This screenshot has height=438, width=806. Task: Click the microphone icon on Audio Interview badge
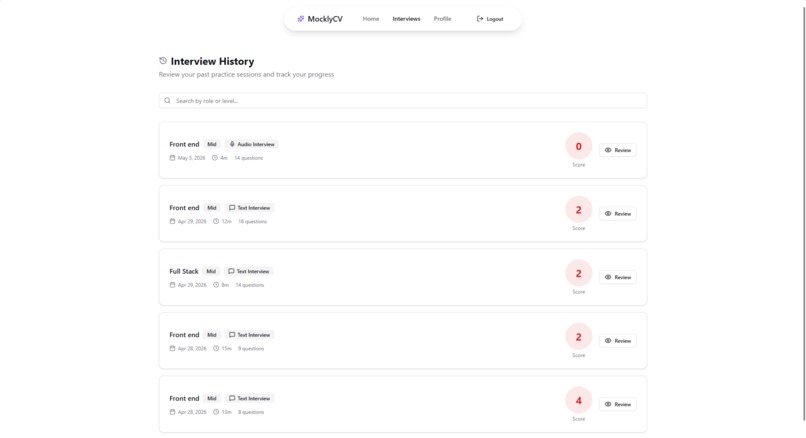(232, 144)
